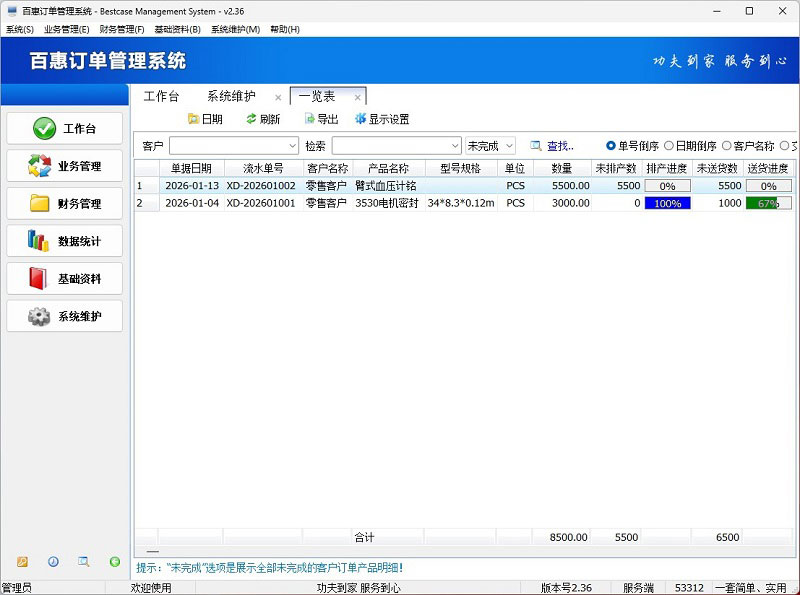The width and height of the screenshot is (800, 595).
Task: Select 单号倒序 sort option
Action: point(632,146)
